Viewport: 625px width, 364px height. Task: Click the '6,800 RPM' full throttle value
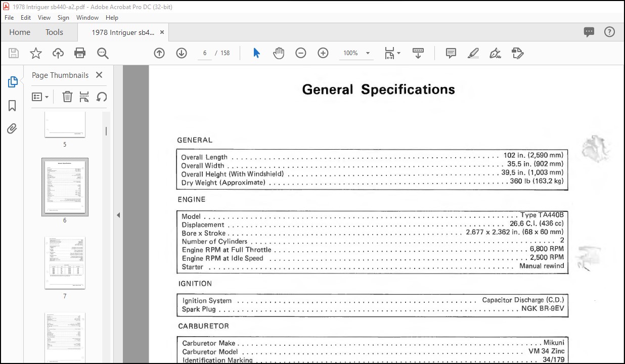pos(547,249)
